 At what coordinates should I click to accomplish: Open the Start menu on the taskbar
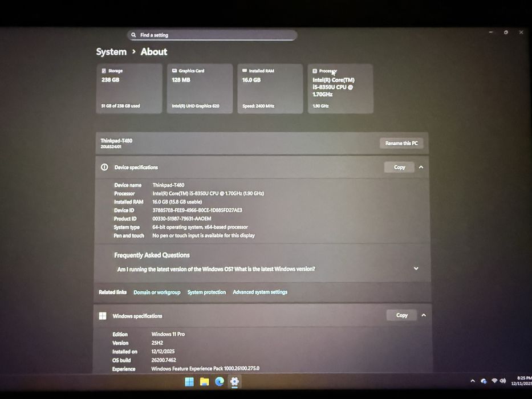point(189,382)
